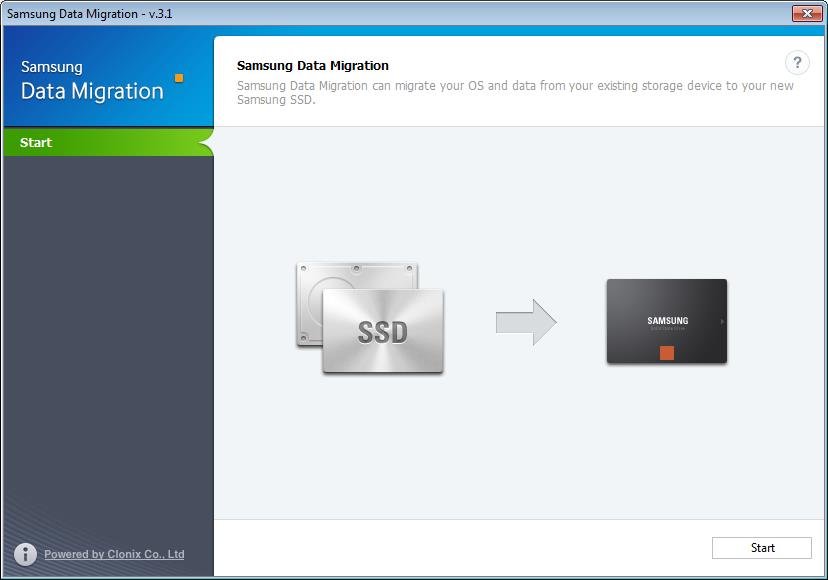Click the silver source SSD drive icon

click(382, 332)
